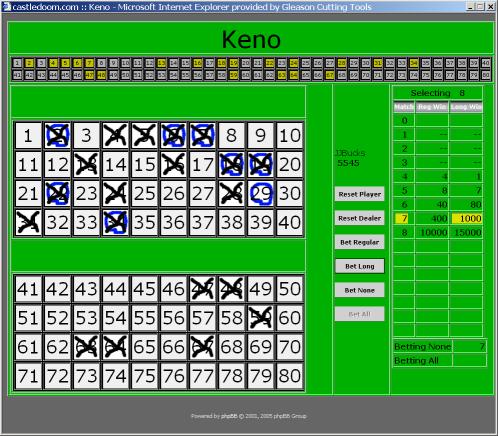Viewport: 498px width, 436px height.
Task: Pick number 1 on the Keno board
Action: click(28, 136)
